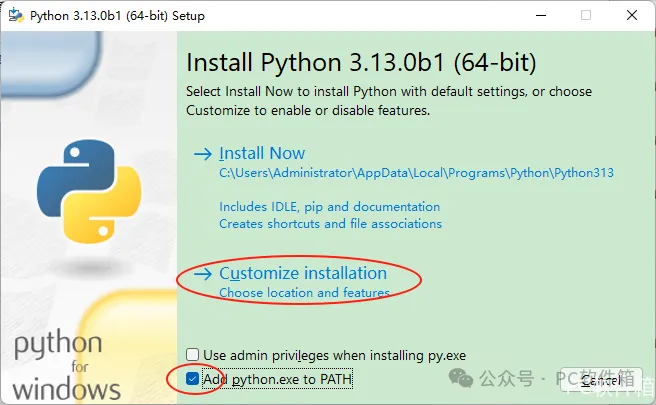The image size is (656, 405).
Task: Click the arrow icon beside Customize installation
Action: 203,274
